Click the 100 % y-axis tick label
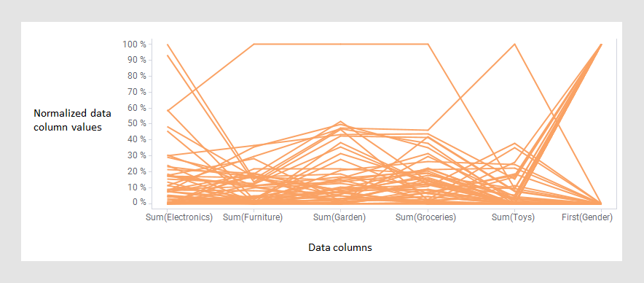 [x=134, y=44]
